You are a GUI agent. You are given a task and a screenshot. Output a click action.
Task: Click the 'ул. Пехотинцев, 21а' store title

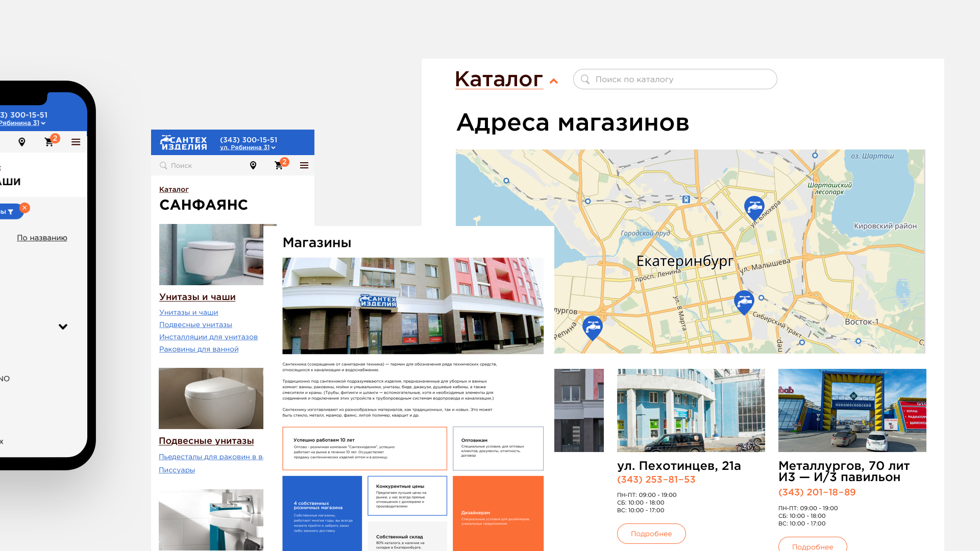point(679,466)
